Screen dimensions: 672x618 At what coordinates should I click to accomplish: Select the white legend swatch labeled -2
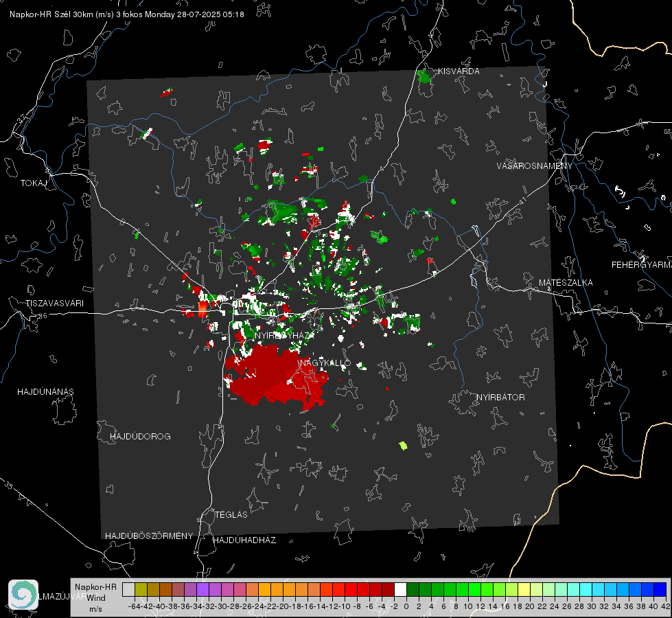pos(400,589)
